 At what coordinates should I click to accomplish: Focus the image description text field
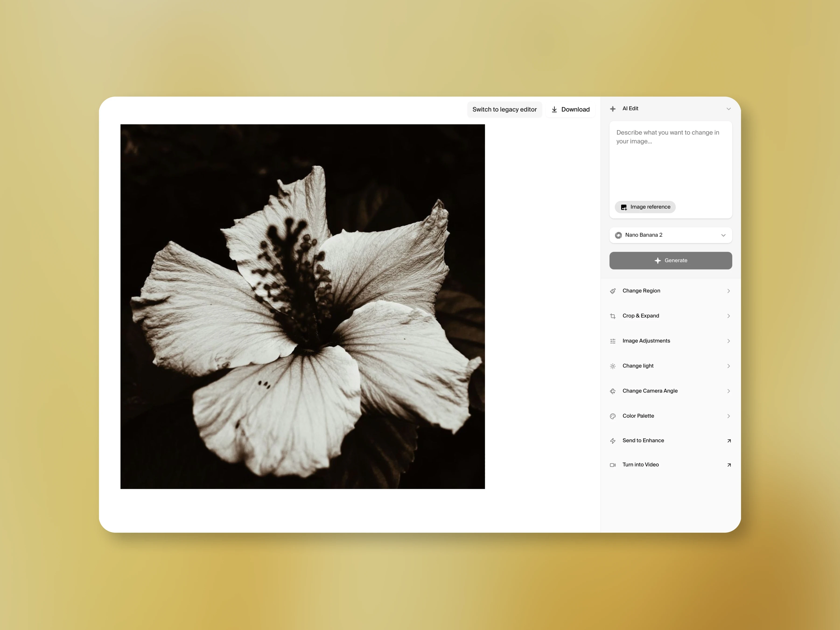[670, 163]
